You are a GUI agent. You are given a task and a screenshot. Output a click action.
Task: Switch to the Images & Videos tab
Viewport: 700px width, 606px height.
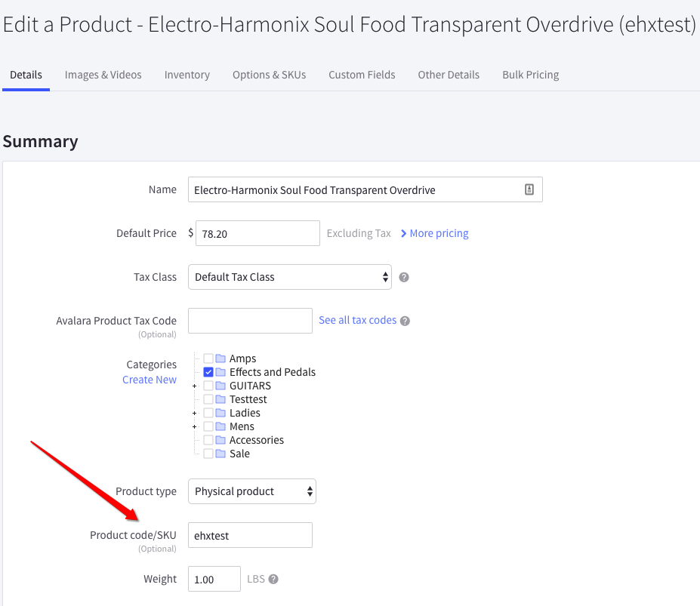click(103, 75)
